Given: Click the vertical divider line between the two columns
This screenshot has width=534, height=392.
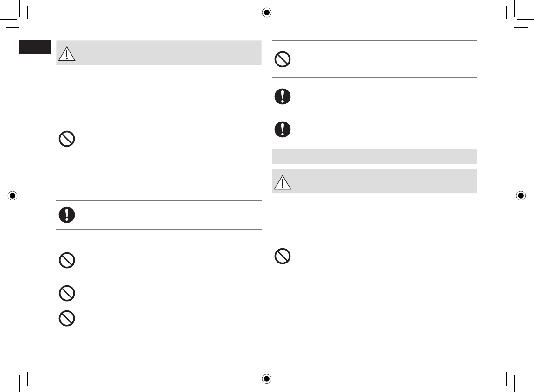Looking at the screenshot, I should tap(267, 190).
